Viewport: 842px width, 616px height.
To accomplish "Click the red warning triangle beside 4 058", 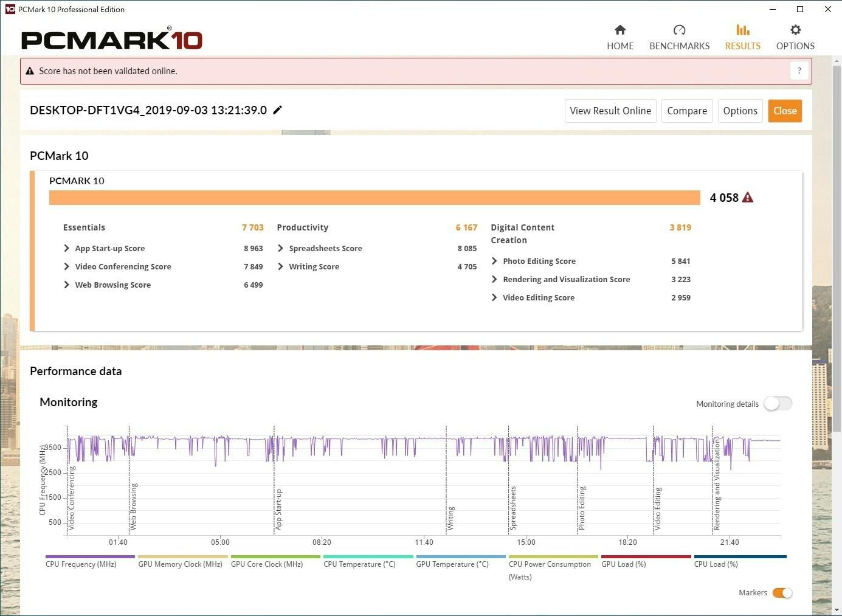I will pyautogui.click(x=748, y=198).
